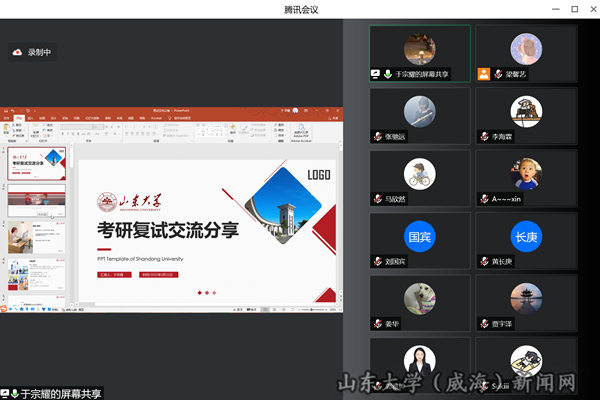Toggle Bold formatting in the ribbon

[62, 134]
